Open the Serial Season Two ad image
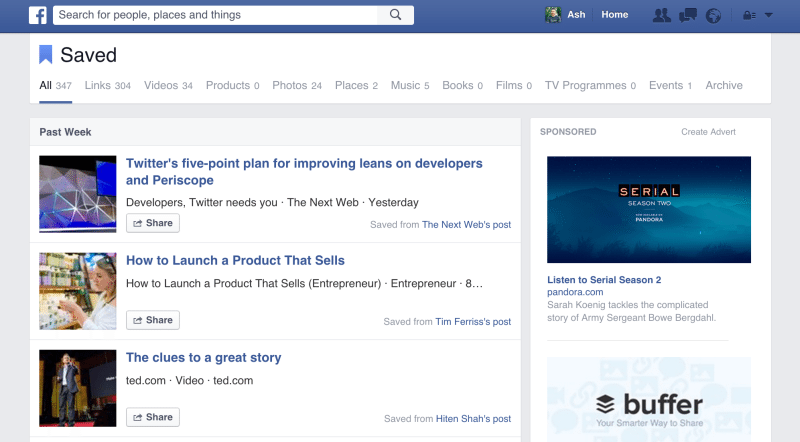This screenshot has height=442, width=800. (649, 210)
